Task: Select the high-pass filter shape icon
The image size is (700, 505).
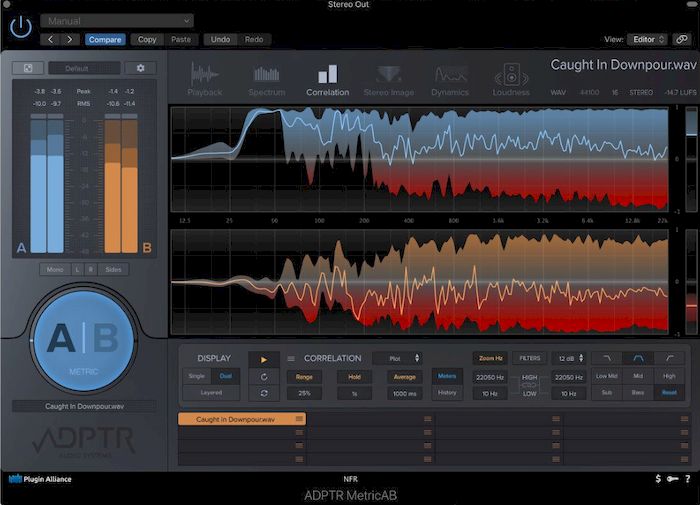Action: click(x=670, y=358)
